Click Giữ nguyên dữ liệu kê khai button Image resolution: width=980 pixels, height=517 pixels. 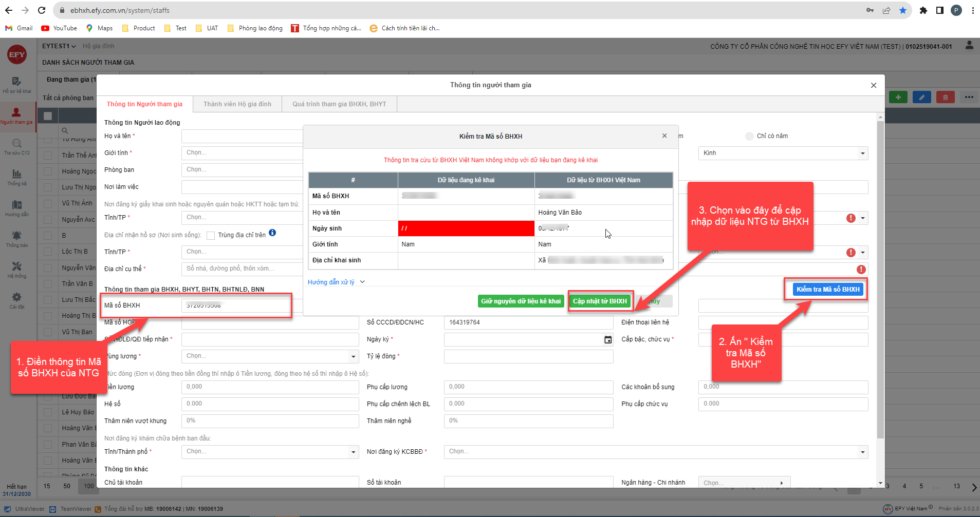pyautogui.click(x=521, y=301)
